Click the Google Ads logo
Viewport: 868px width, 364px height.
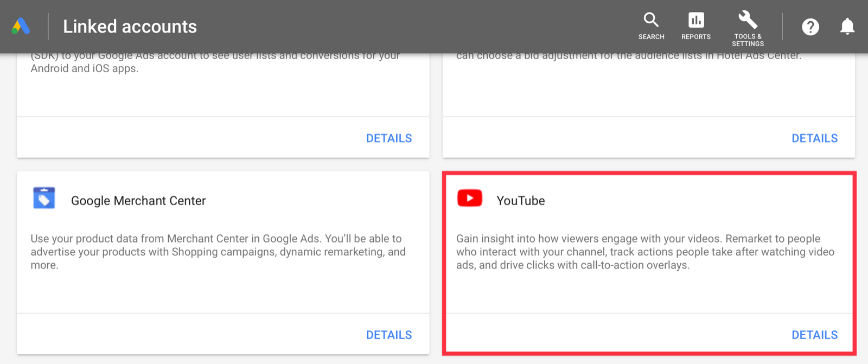click(21, 26)
